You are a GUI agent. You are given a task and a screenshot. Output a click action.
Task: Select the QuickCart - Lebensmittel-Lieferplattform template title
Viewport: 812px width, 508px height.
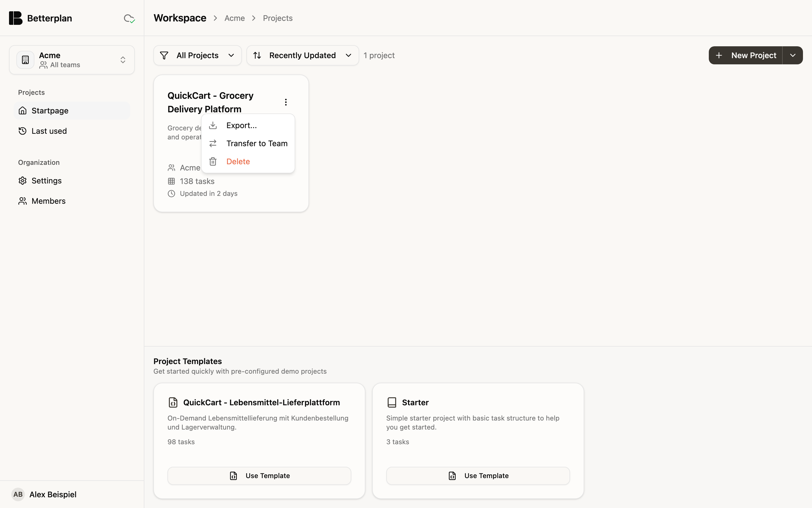(x=261, y=402)
